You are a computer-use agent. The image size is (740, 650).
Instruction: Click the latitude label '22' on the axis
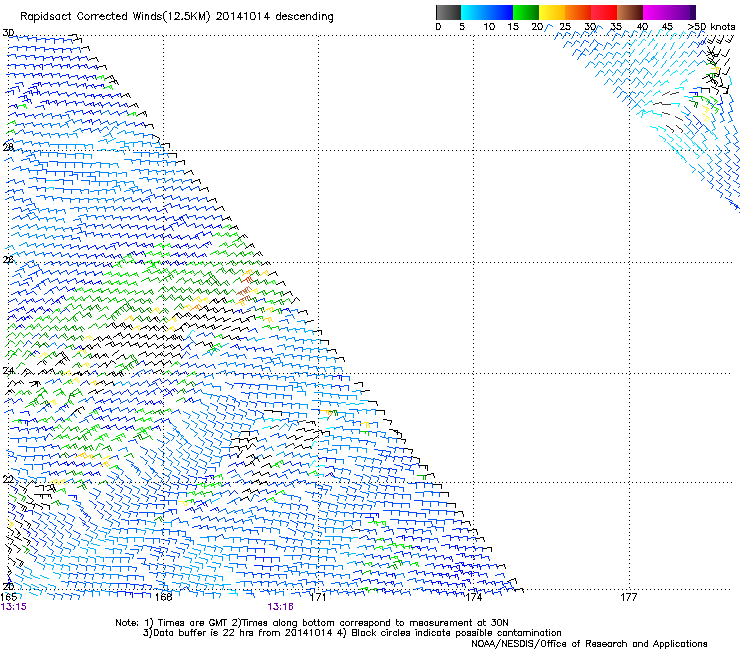(x=8, y=480)
